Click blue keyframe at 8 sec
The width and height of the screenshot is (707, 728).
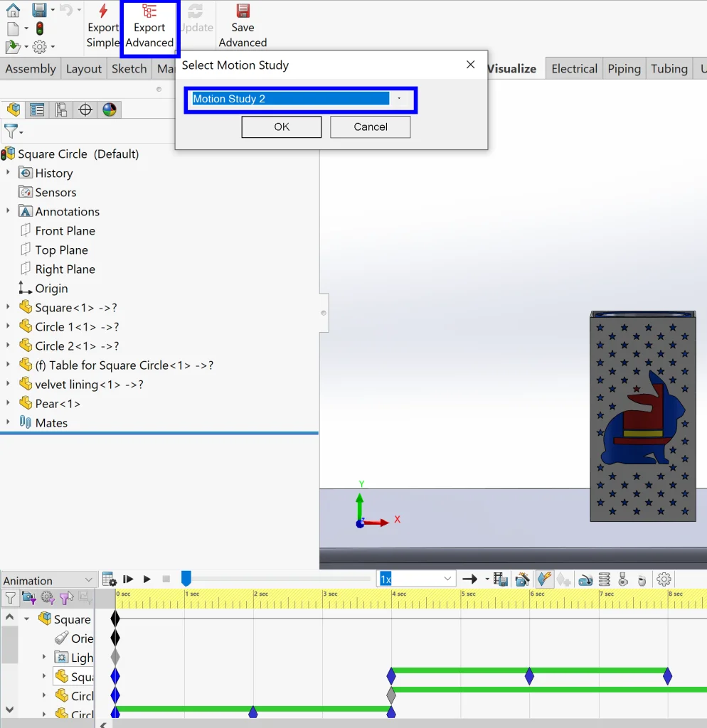[x=667, y=677]
